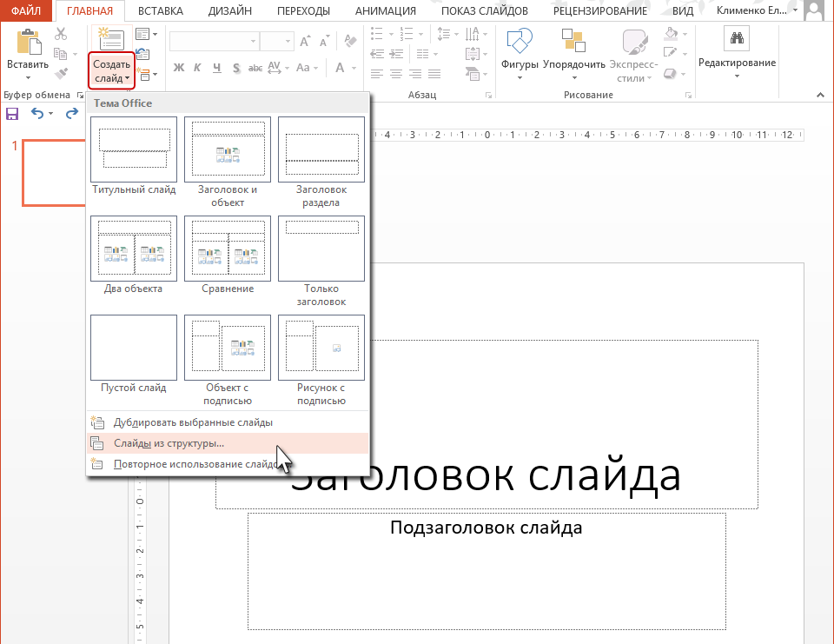Viewport: 834px width, 644px height.
Task: Open the Клименко account name dropdown
Action: [758, 10]
